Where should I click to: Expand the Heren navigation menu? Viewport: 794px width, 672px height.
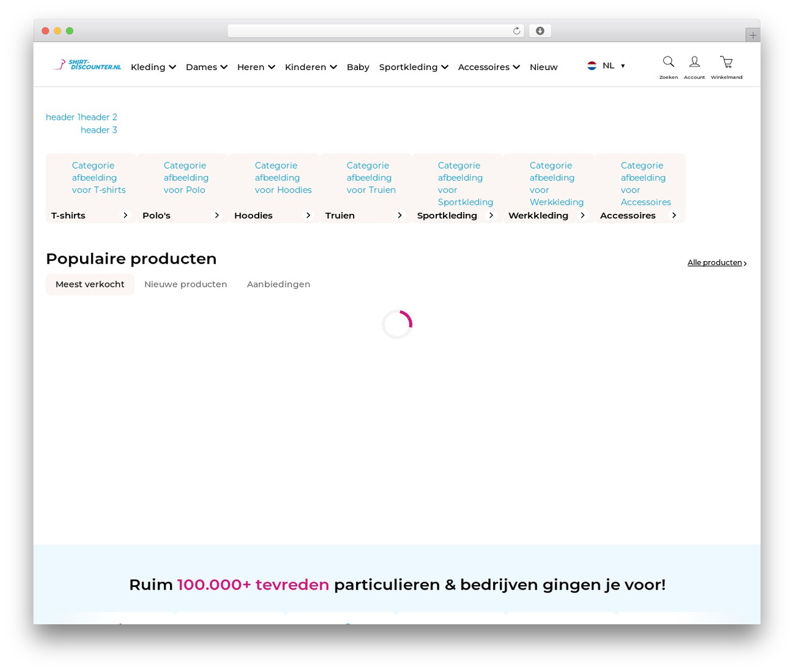click(256, 67)
